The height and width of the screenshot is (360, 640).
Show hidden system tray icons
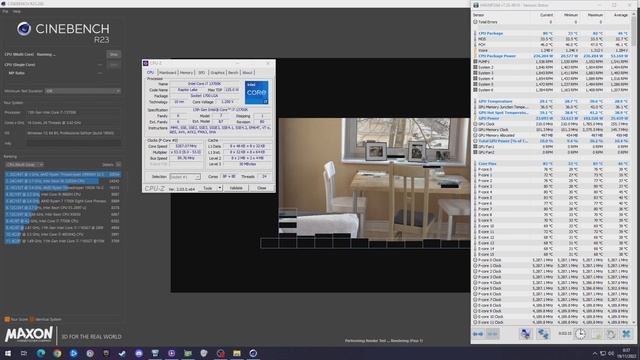click(595, 353)
